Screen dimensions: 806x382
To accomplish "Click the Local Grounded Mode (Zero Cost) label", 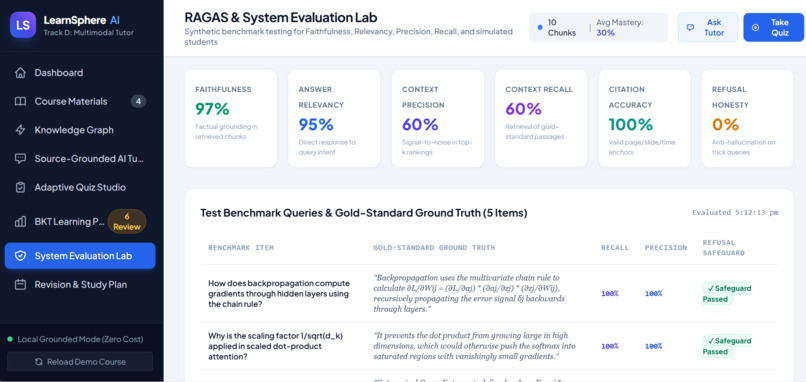I will pos(81,339).
